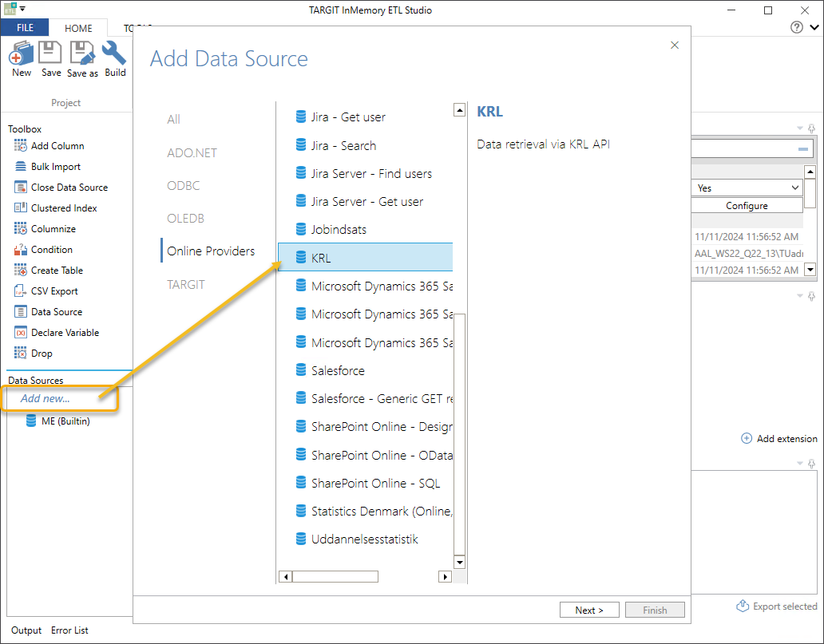The height and width of the screenshot is (644, 824).
Task: Click provider list scroll right arrow
Action: (445, 577)
